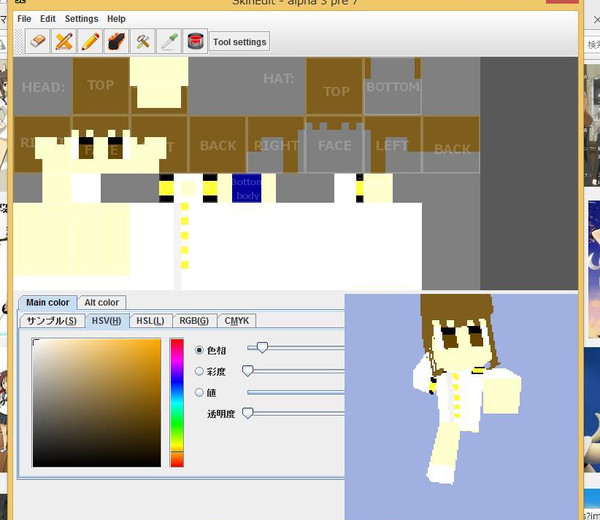This screenshot has width=600, height=520.
Task: Open the HSL(L) color tab
Action: (x=150, y=321)
